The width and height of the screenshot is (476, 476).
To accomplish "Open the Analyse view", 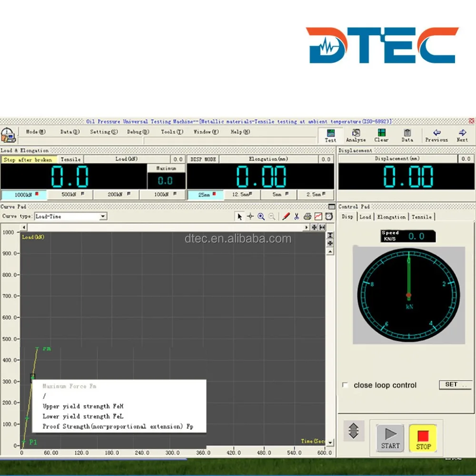I will point(355,135).
